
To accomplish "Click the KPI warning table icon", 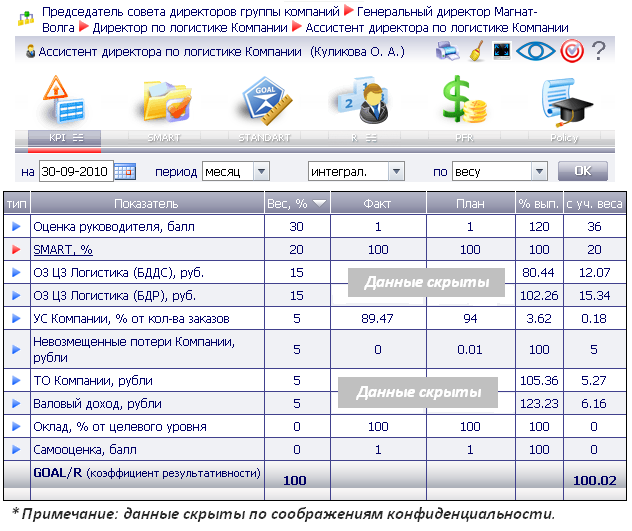I will click(x=64, y=100).
